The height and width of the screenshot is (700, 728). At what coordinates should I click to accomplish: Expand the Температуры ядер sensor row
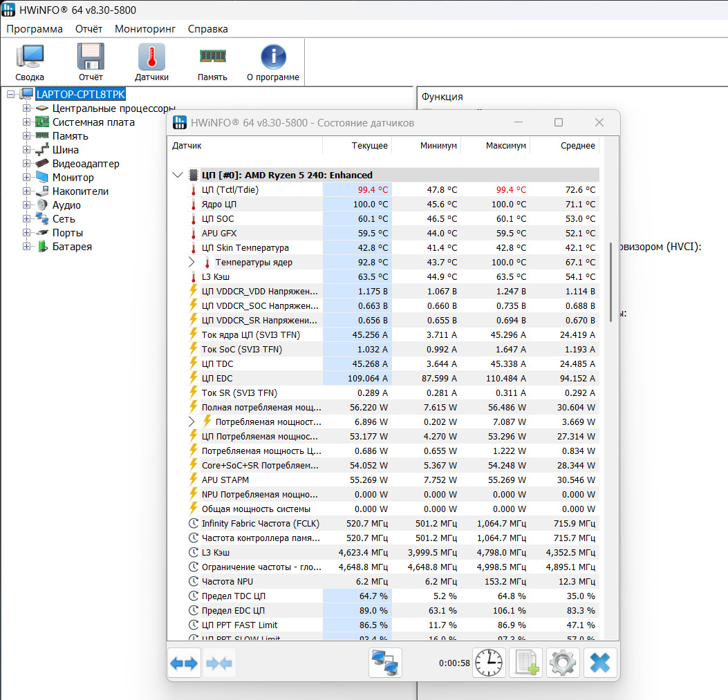coord(192,263)
